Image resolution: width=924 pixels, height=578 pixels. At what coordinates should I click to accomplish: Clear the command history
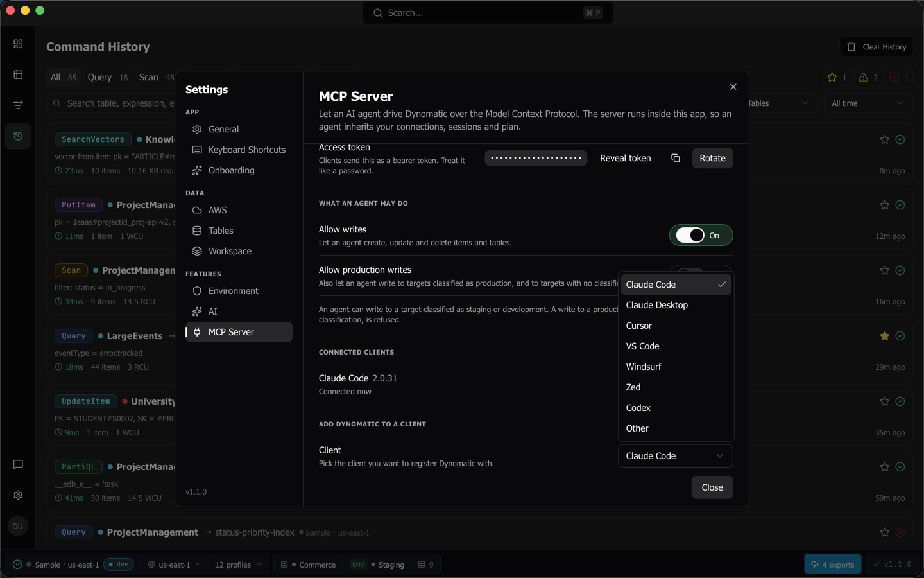[x=877, y=47]
